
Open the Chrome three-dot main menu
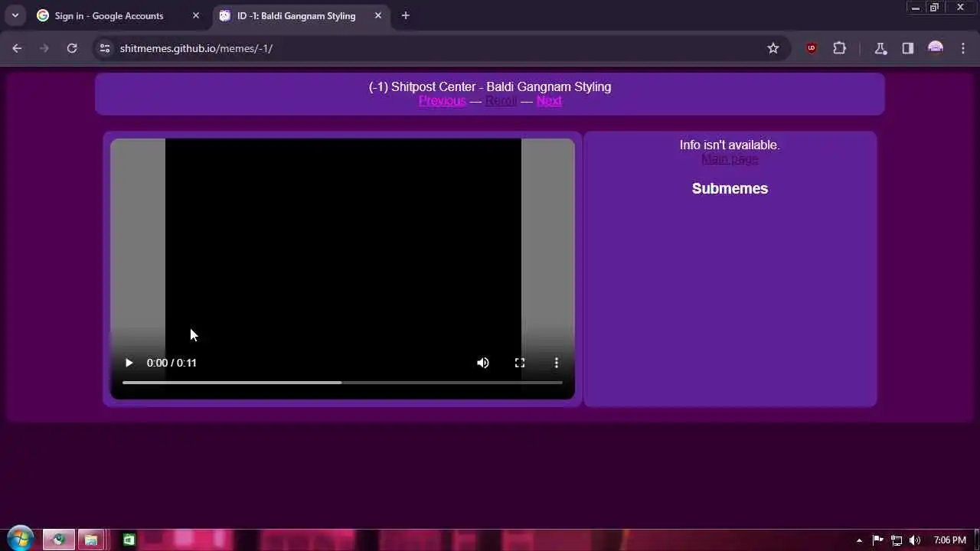[963, 48]
